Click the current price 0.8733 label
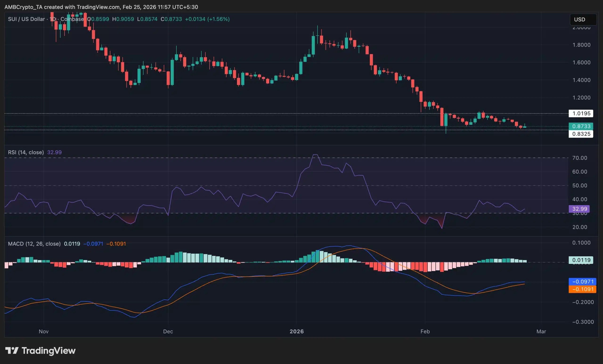Screen dimensions: 603x364 [x=581, y=126]
